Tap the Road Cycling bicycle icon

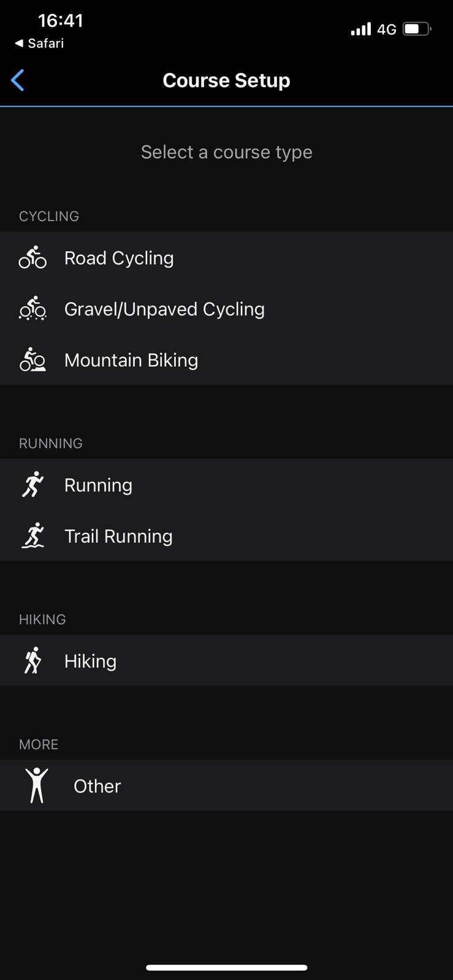[32, 258]
